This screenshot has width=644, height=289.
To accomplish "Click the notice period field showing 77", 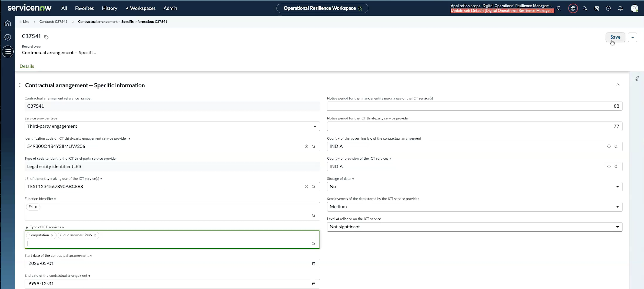I will (474, 126).
